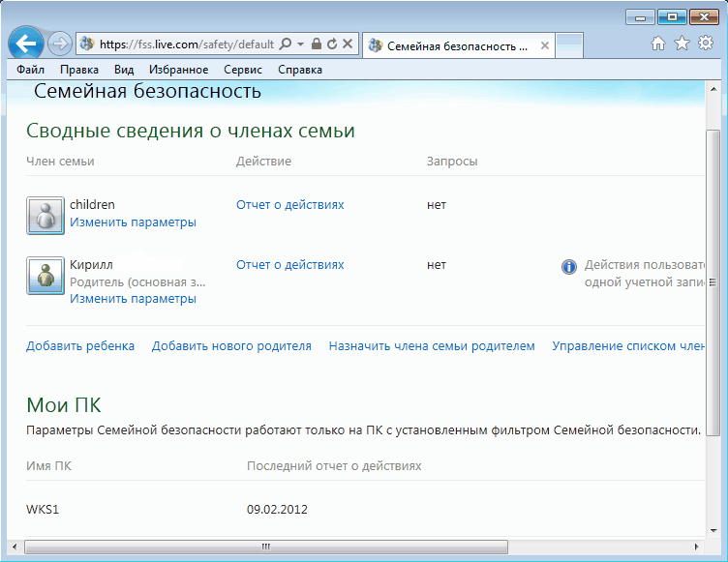Image resolution: width=728 pixels, height=562 pixels.
Task: Open Favorites star icon
Action: pyautogui.click(x=682, y=44)
